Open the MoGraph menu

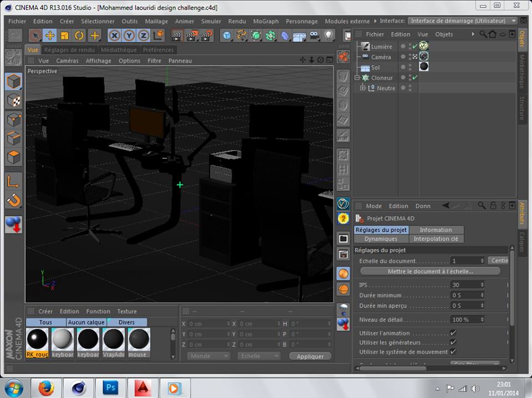[266, 21]
